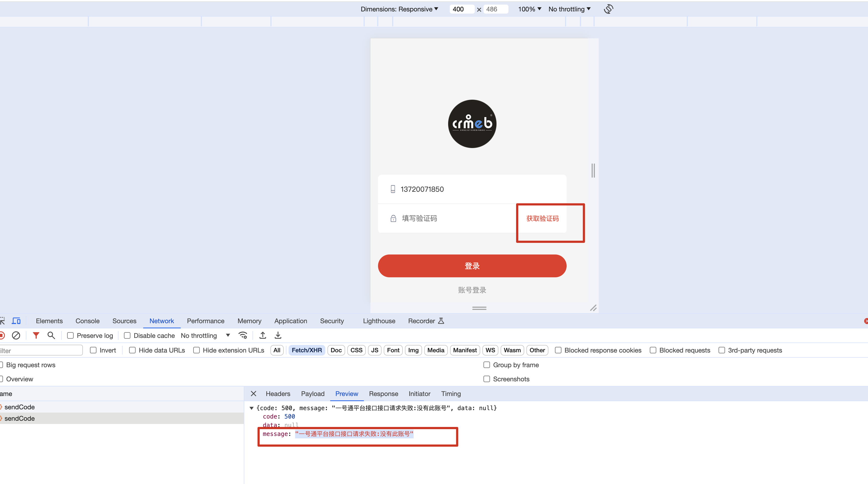Grab viewport bottom-edge resize handle

tap(479, 308)
